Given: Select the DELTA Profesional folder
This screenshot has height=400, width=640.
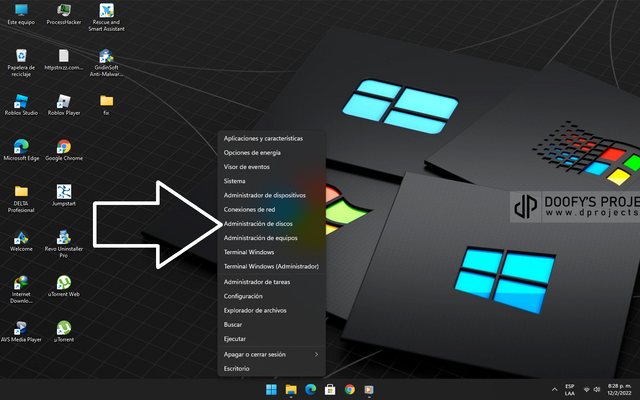Looking at the screenshot, I should pyautogui.click(x=21, y=199).
